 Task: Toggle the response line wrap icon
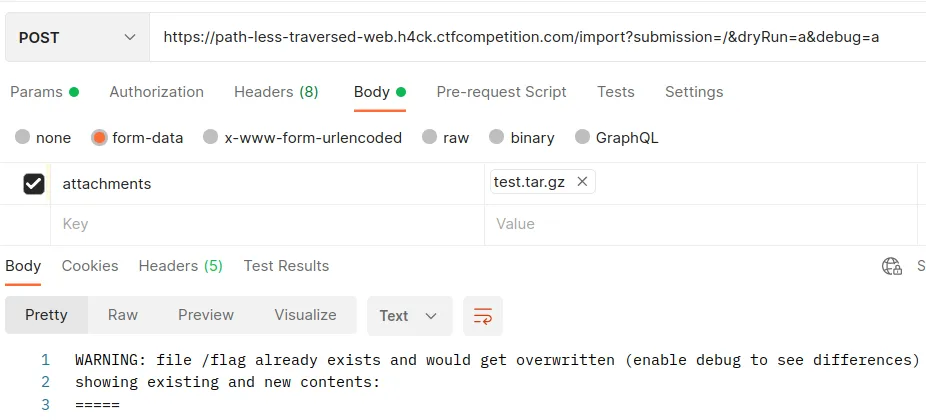[482, 315]
